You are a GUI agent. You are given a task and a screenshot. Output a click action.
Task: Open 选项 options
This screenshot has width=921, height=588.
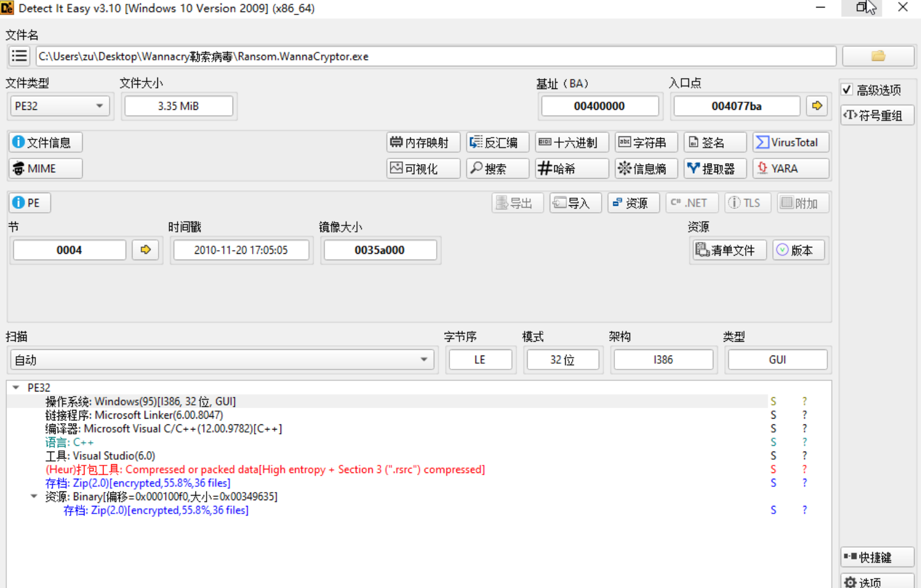pos(878,580)
